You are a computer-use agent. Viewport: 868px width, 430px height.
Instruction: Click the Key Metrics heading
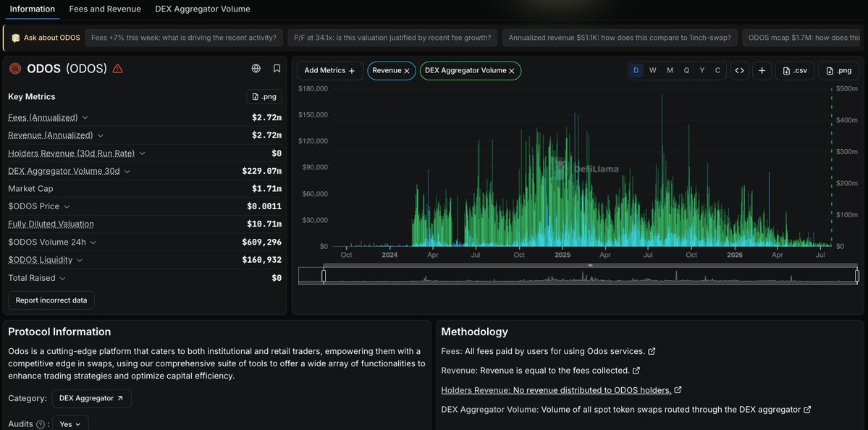click(32, 96)
